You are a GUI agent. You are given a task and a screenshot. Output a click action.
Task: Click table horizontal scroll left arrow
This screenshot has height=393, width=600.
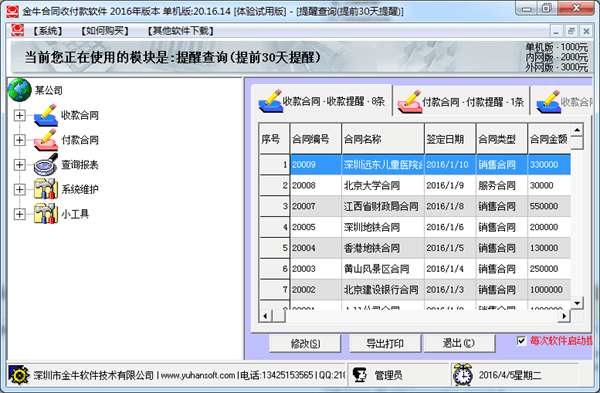pyautogui.click(x=265, y=316)
